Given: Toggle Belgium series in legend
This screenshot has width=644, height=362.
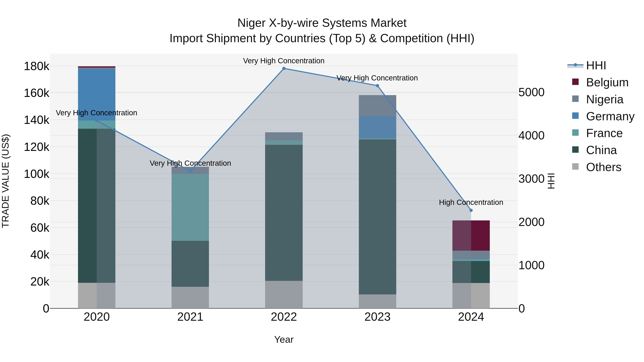Looking at the screenshot, I should [600, 82].
